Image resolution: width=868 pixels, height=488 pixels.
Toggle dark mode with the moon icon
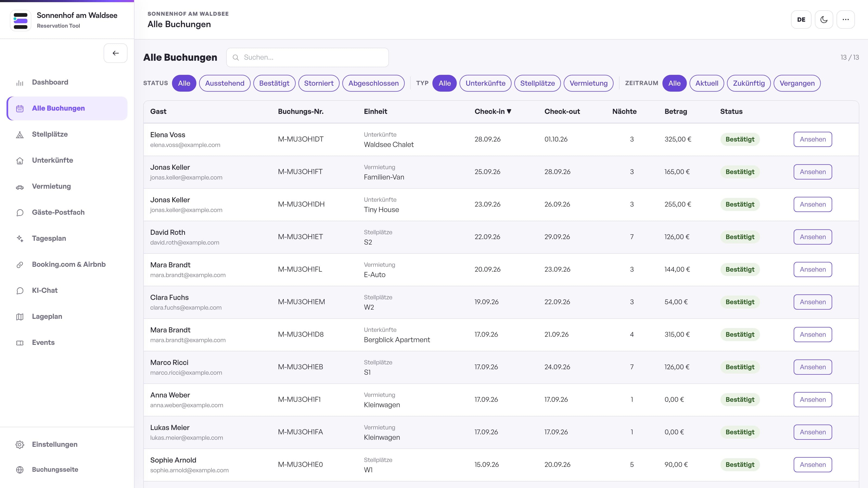[x=824, y=20]
